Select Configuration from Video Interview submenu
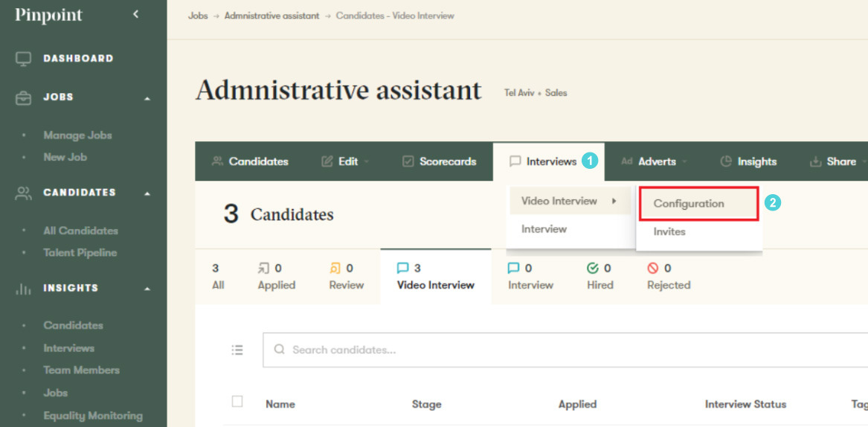This screenshot has height=427, width=868. [689, 204]
